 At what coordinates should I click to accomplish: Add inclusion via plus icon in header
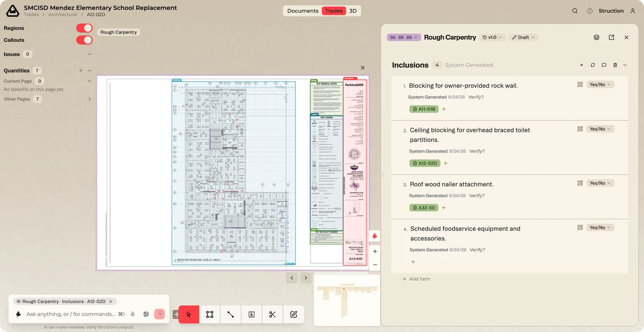click(582, 65)
